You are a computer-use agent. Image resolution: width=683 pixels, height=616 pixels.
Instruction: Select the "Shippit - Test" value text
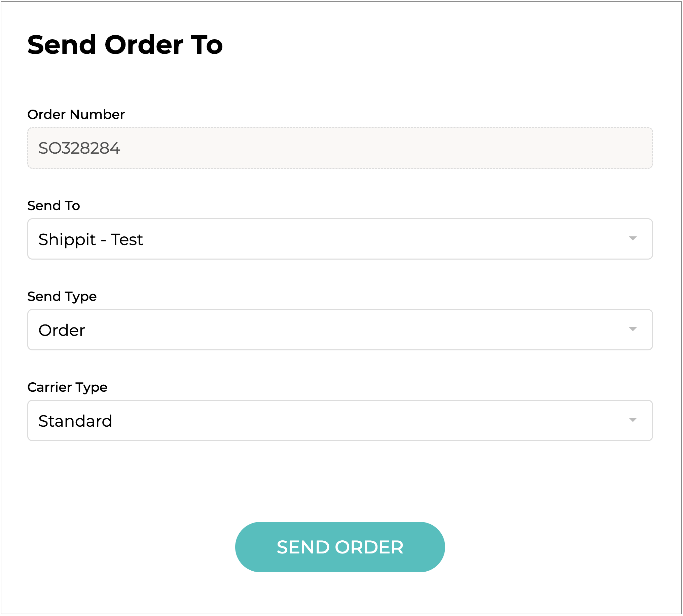coord(91,240)
